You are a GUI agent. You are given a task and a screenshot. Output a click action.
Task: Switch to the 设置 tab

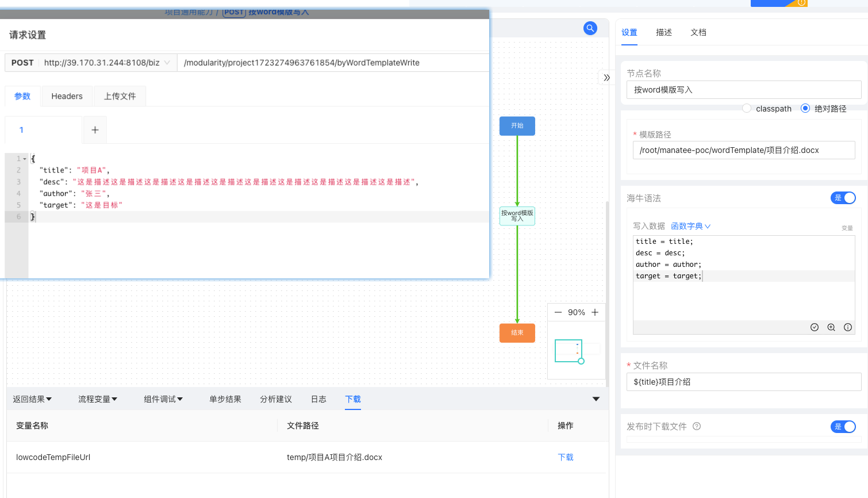click(x=629, y=32)
